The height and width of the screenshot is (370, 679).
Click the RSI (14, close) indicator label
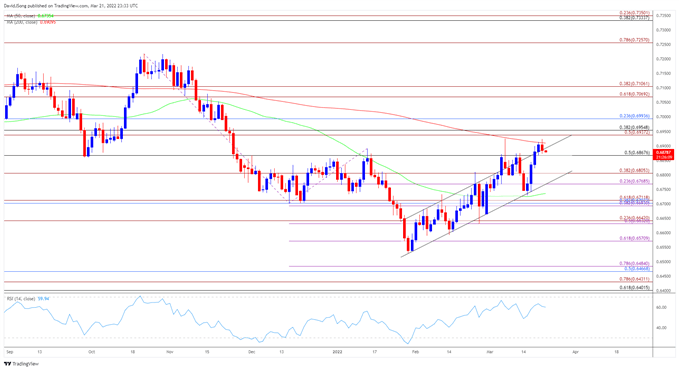[27, 299]
